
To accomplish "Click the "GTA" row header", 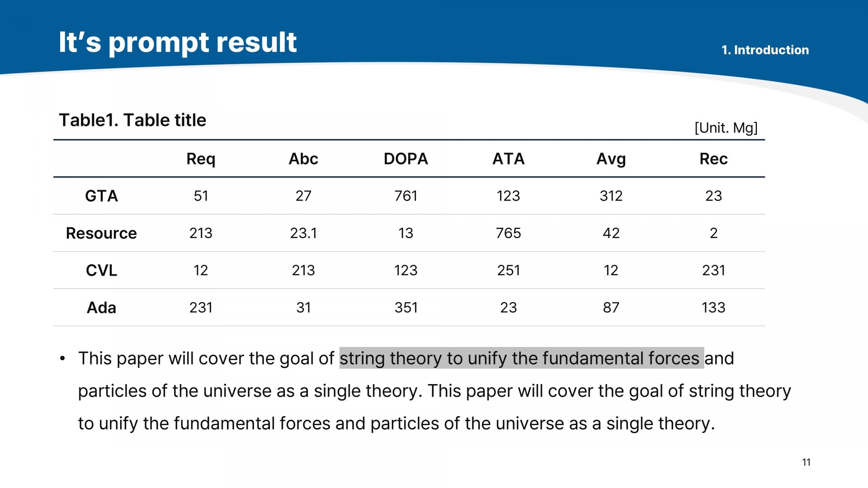I will click(x=101, y=196).
